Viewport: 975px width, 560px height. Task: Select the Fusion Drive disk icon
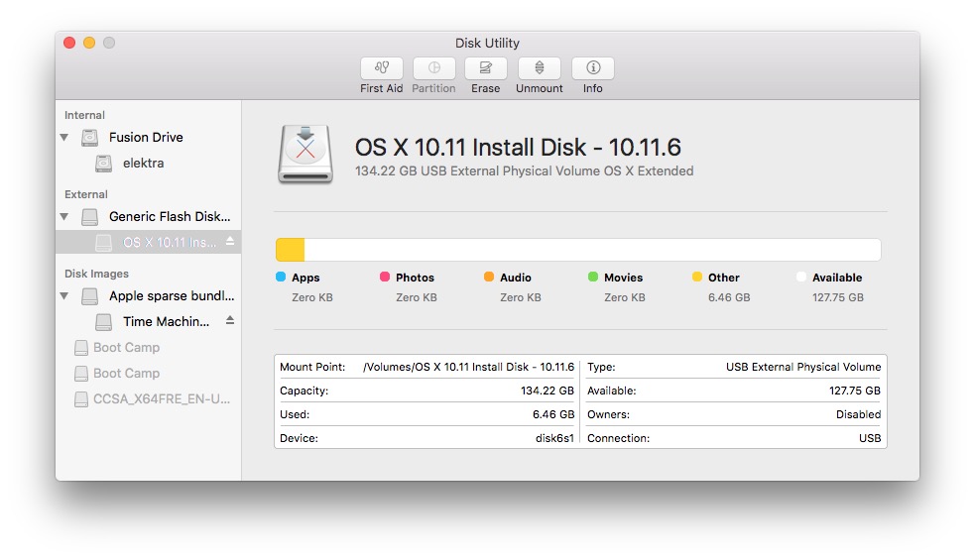click(89, 138)
